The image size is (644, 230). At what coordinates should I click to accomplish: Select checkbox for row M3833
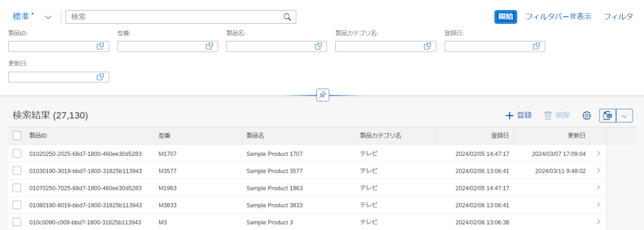pos(17,205)
